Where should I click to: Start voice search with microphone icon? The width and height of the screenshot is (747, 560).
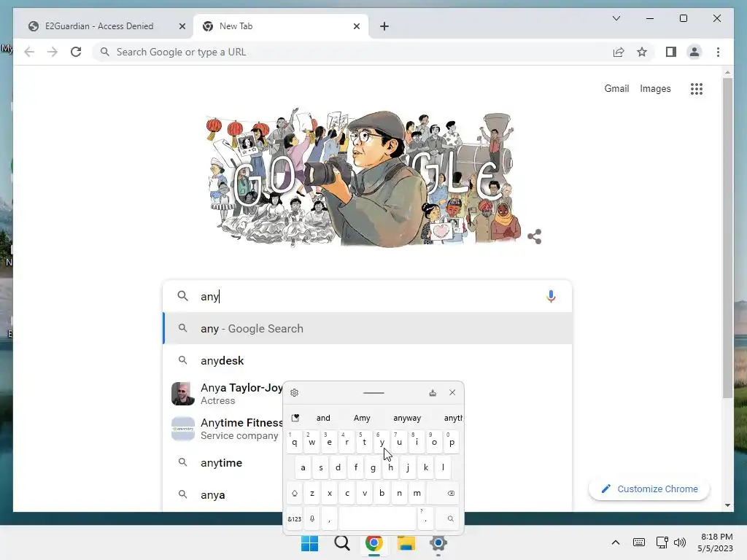[x=551, y=296]
